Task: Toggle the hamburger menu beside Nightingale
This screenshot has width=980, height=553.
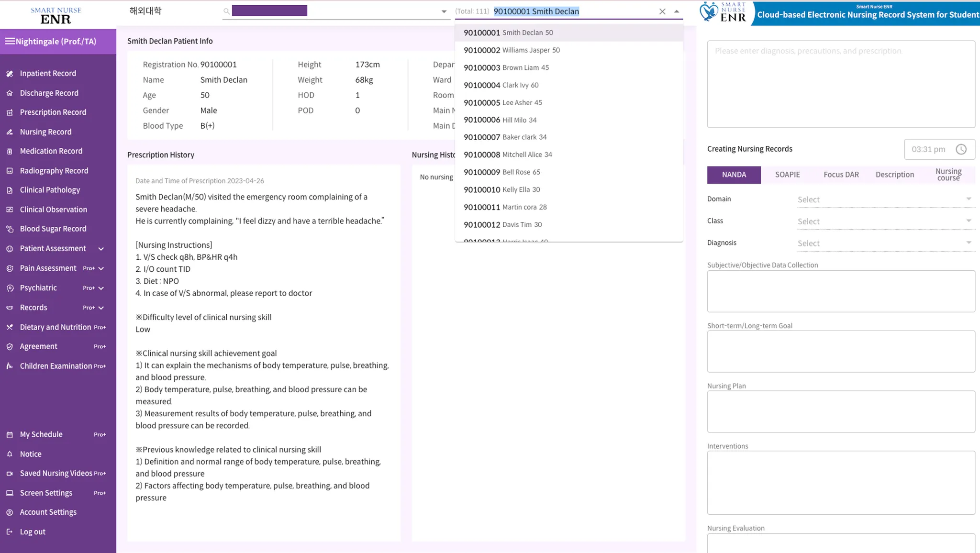Action: pos(10,41)
